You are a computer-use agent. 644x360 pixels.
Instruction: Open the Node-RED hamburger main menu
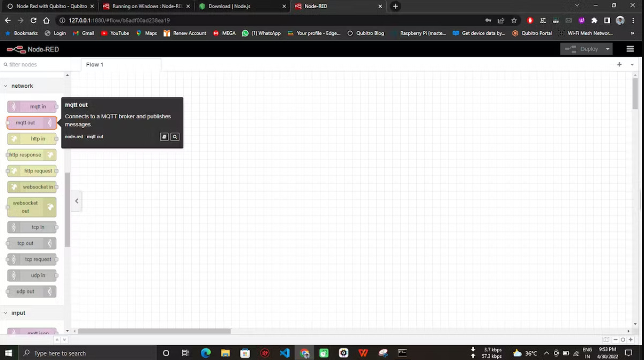point(630,49)
